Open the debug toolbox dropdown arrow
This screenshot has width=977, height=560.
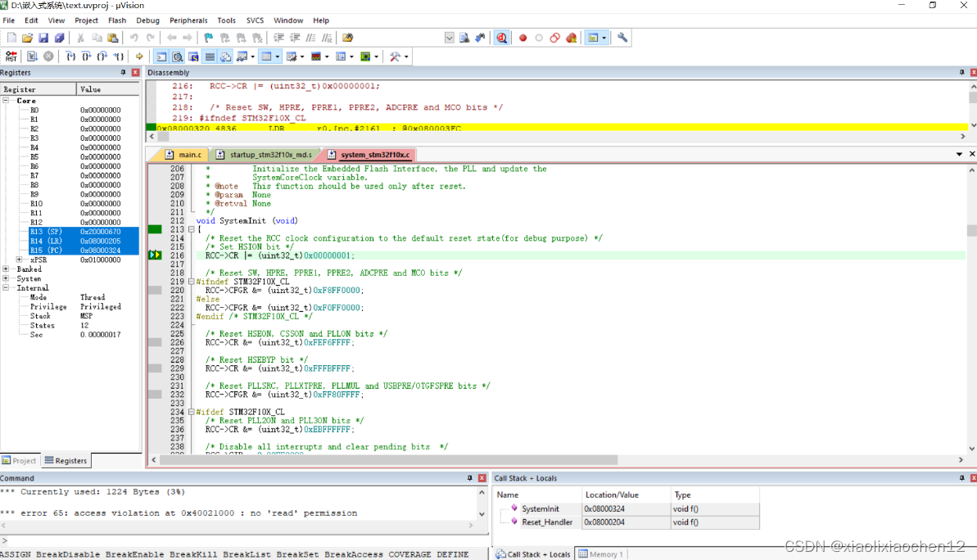point(406,56)
